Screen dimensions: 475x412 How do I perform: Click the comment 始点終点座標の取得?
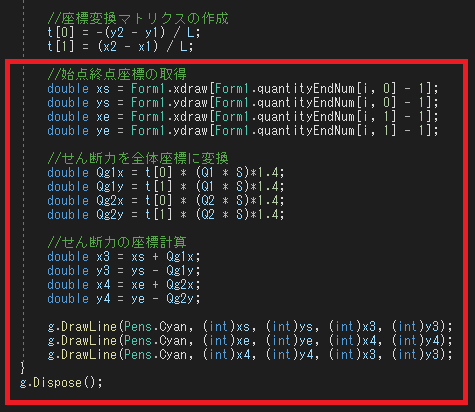(x=117, y=74)
